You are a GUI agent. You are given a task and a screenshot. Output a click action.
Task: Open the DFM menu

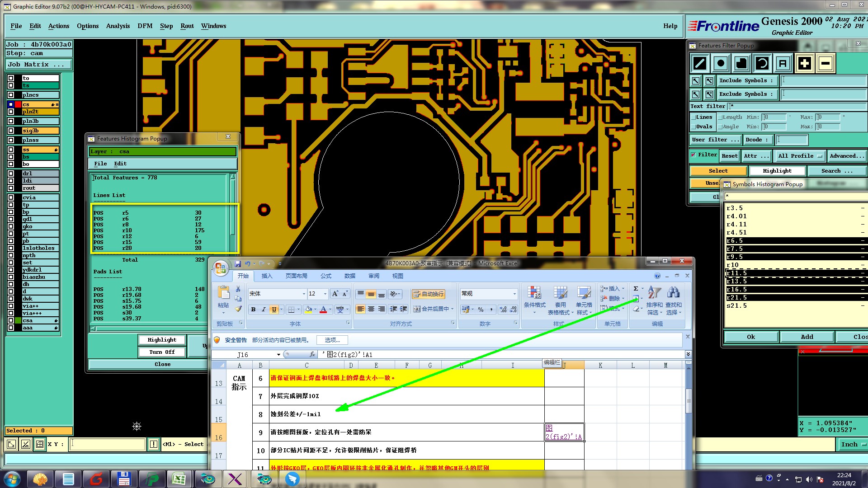click(145, 26)
